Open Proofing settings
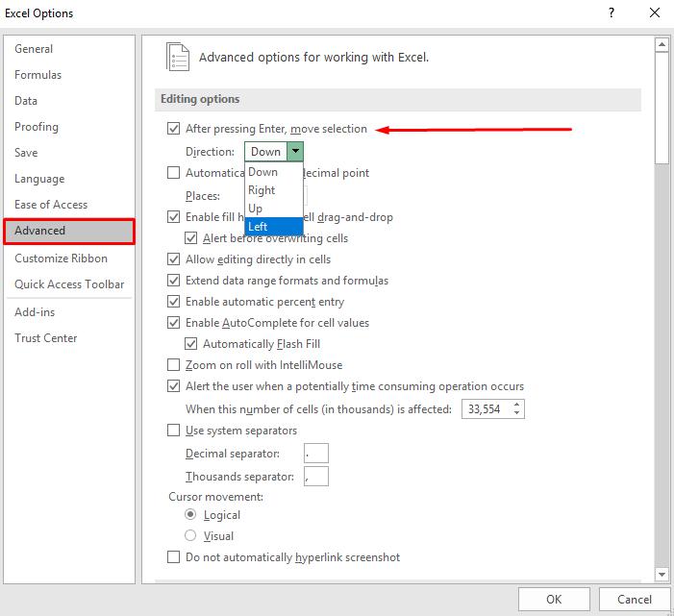Viewport: 674px width, 616px height. click(37, 127)
